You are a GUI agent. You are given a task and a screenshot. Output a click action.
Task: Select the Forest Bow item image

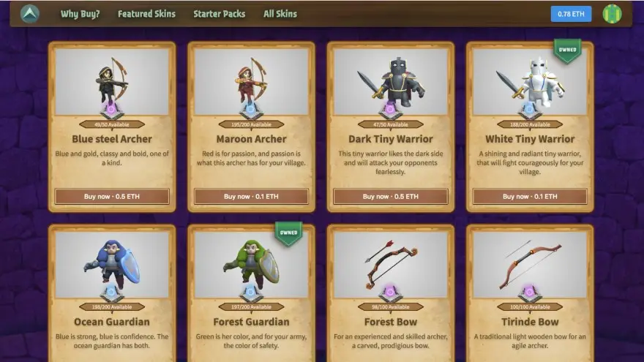click(x=391, y=264)
